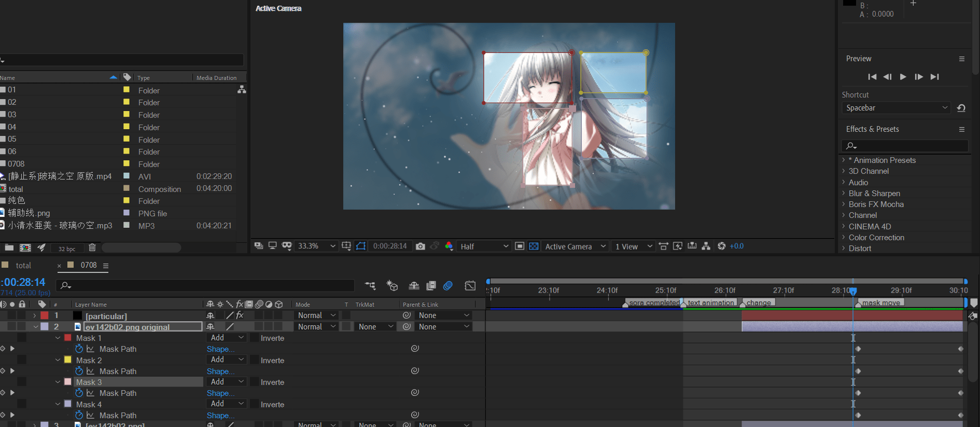The height and width of the screenshot is (427, 980).
Task: Change Mask 2 yellow color swatch
Action: tap(68, 360)
